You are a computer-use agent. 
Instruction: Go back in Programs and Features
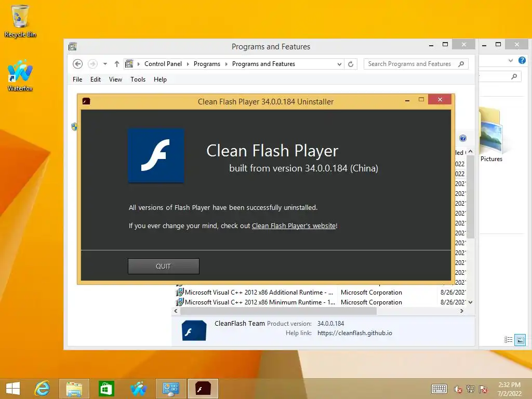pos(78,64)
